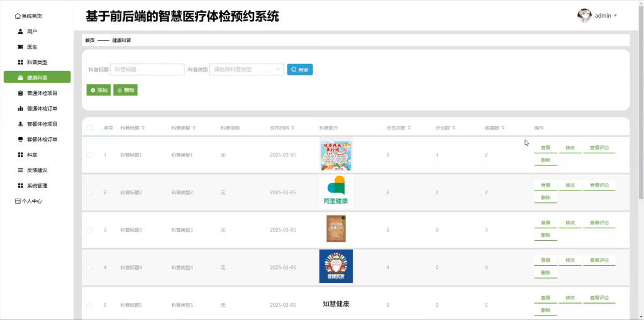The image size is (644, 320).
Task: Click 修改 for 科普标题2
Action: pos(570,185)
